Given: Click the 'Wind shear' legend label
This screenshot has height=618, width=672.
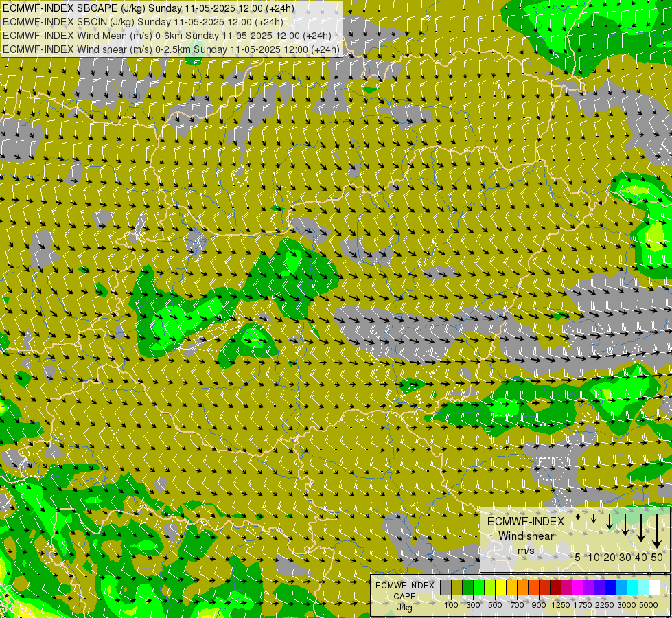Looking at the screenshot, I should [526, 536].
